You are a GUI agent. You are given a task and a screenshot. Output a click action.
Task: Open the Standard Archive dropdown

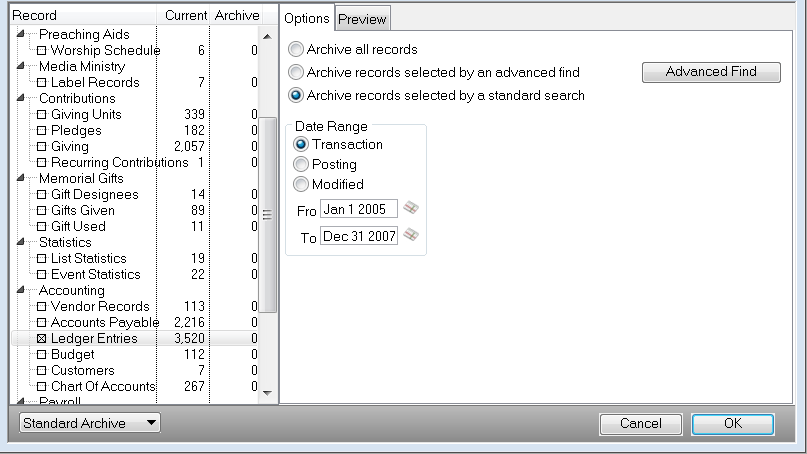click(x=89, y=423)
